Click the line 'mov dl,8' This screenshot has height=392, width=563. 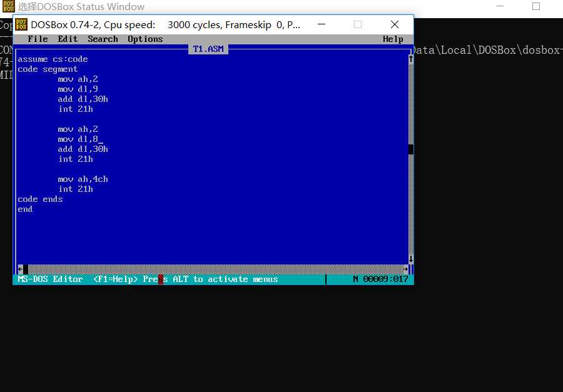click(x=78, y=139)
